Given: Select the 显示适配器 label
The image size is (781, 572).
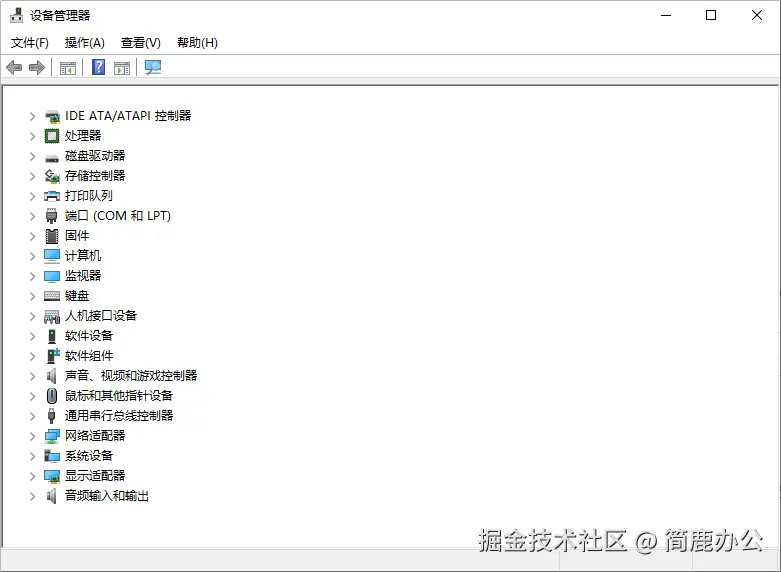Looking at the screenshot, I should pyautogui.click(x=95, y=475).
